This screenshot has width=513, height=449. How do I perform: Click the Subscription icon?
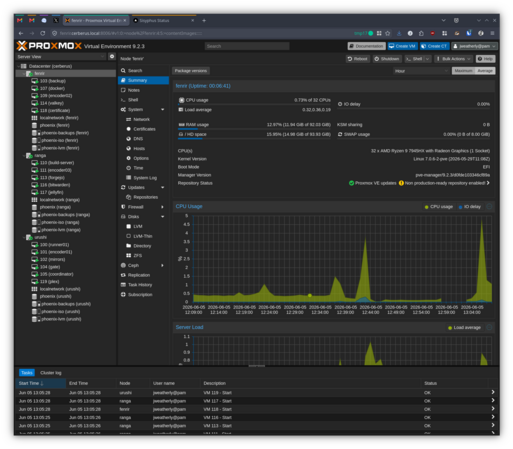coord(123,295)
